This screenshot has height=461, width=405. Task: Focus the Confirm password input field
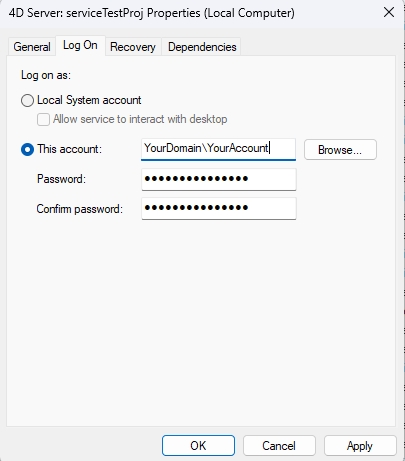219,209
